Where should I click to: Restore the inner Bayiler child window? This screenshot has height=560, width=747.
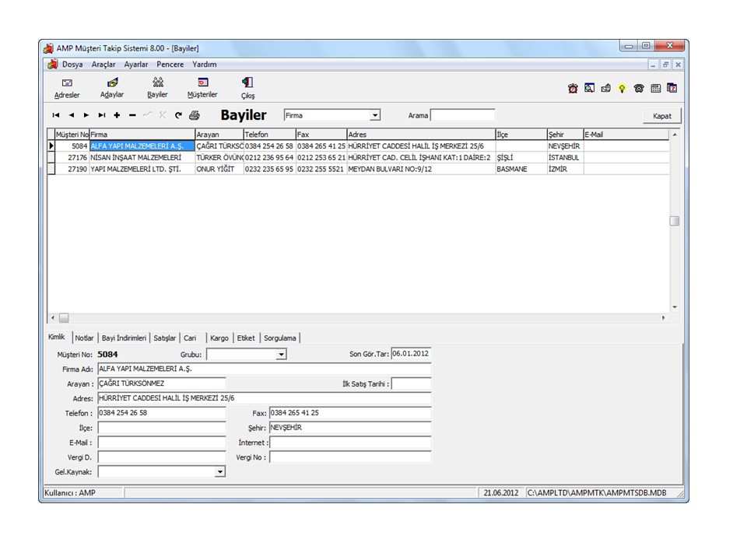tap(665, 65)
